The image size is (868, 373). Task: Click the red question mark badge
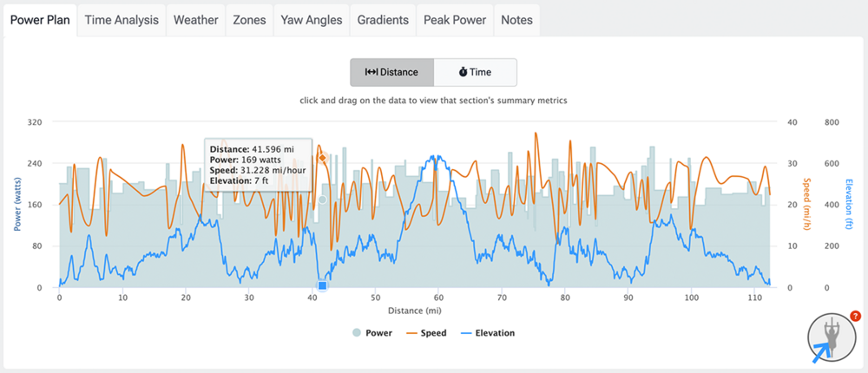click(855, 317)
